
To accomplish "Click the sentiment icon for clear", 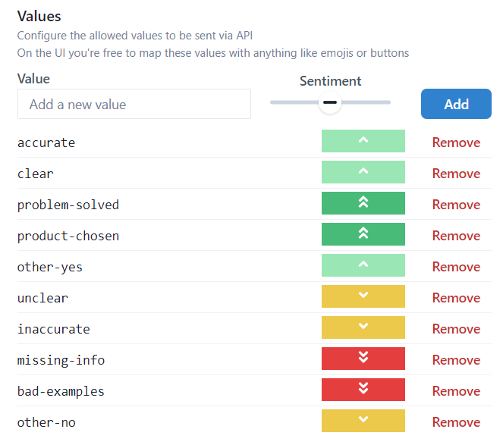I will tap(363, 173).
